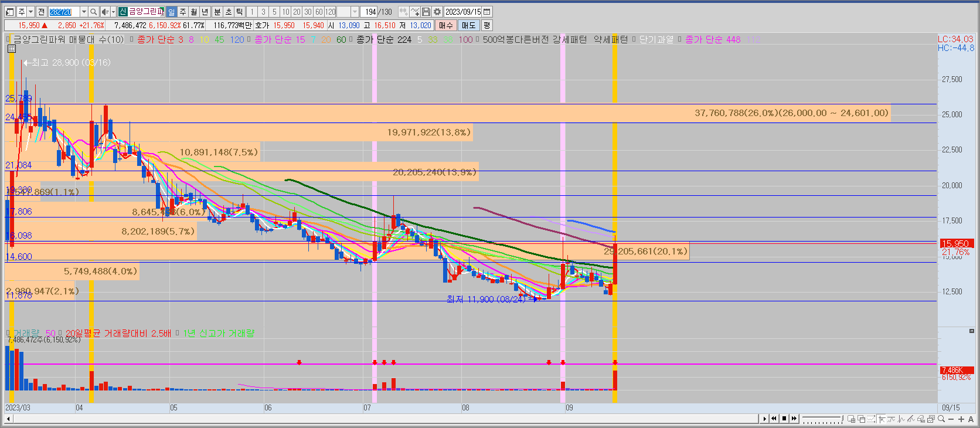Image resolution: width=980 pixels, height=428 pixels.
Task: Click the window grid layout icon at bottom
Action: click(852, 419)
